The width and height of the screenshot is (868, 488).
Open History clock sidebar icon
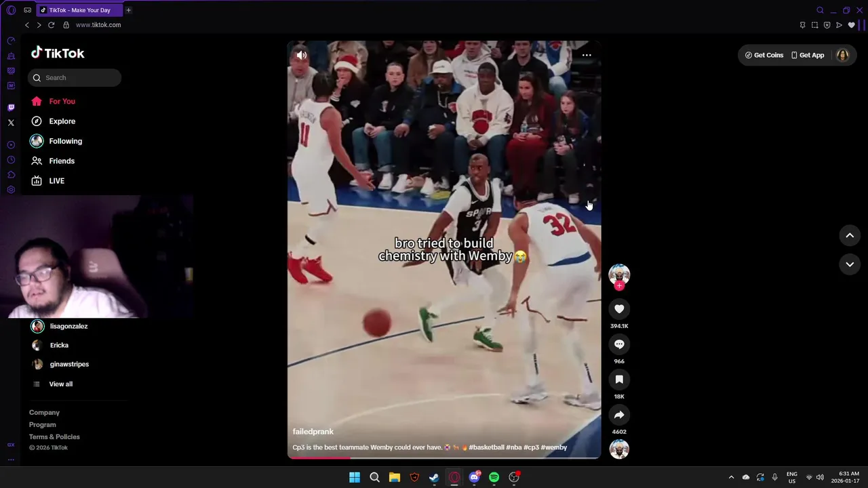tap(11, 160)
